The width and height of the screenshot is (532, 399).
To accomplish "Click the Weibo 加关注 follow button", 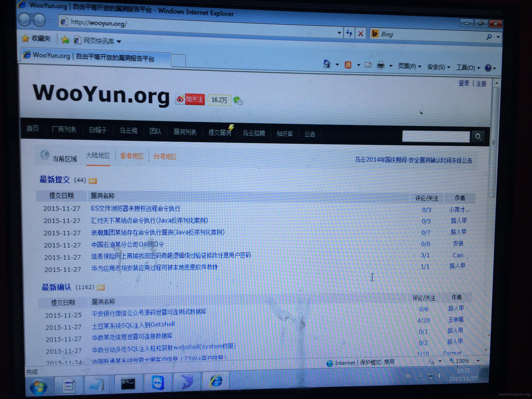I will (190, 99).
